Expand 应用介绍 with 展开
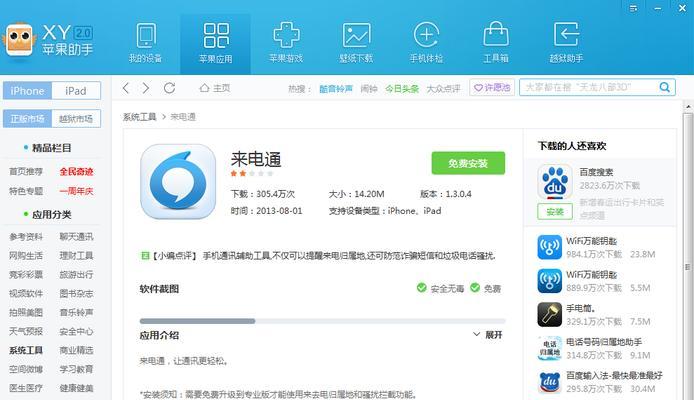 488,335
